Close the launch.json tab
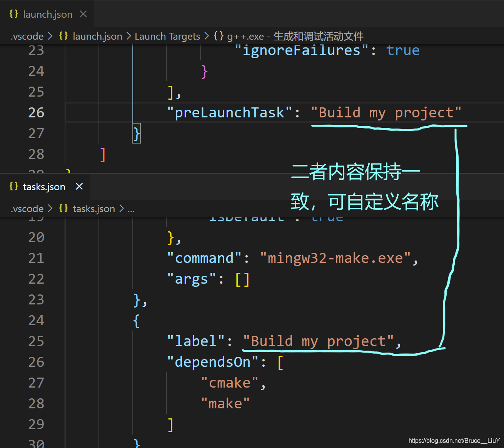Viewport: 504px width, 448px height. point(83,14)
